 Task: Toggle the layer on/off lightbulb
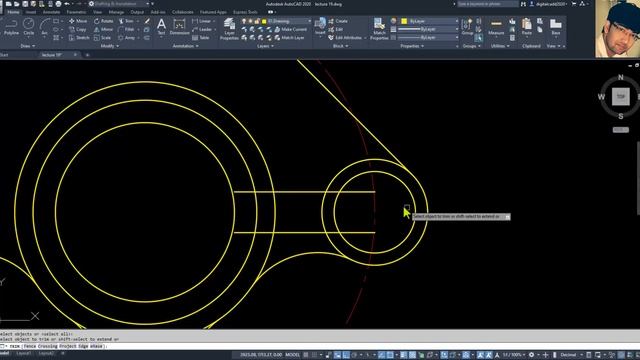[x=244, y=21]
